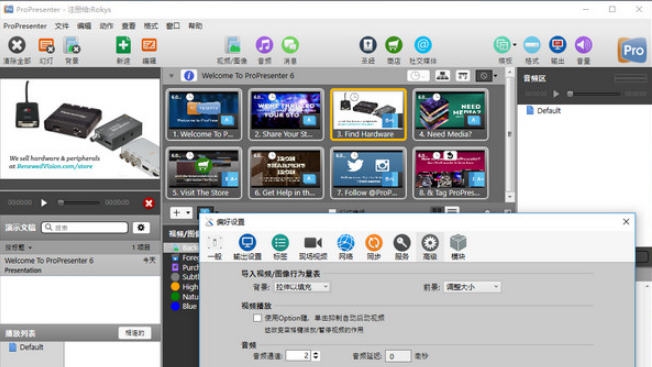The width and height of the screenshot is (652, 367).
Task: Click the media progress slider under preview
Action: click(79, 203)
